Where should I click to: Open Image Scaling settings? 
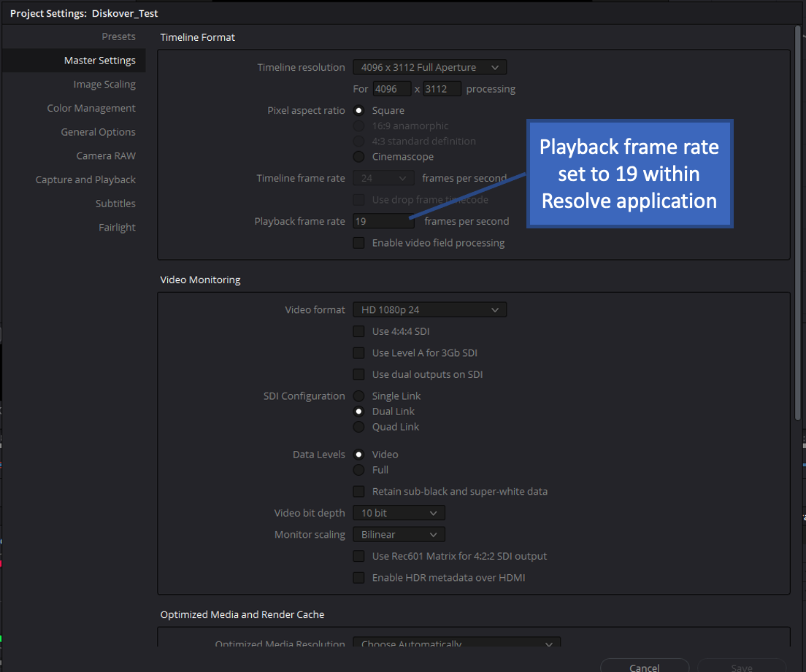tap(104, 84)
